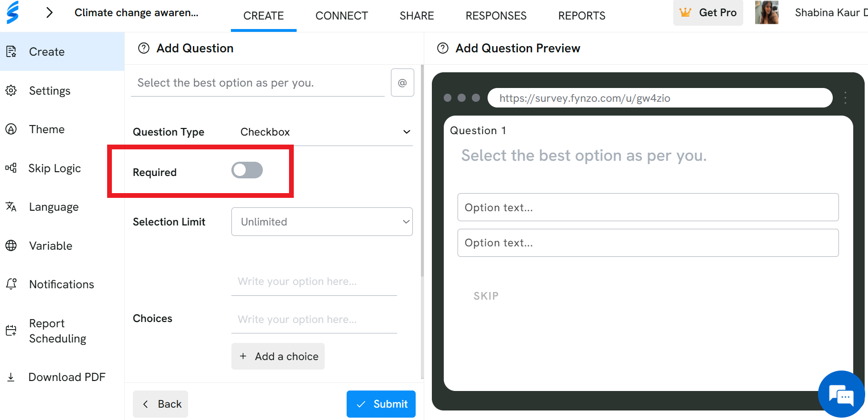
Task: Click the first choice option input field
Action: [x=314, y=282]
